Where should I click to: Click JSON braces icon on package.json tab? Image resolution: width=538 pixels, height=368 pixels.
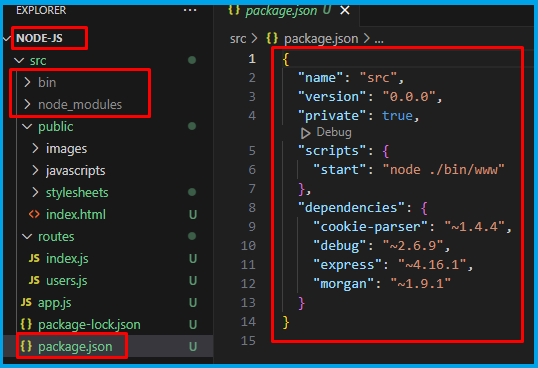[234, 10]
